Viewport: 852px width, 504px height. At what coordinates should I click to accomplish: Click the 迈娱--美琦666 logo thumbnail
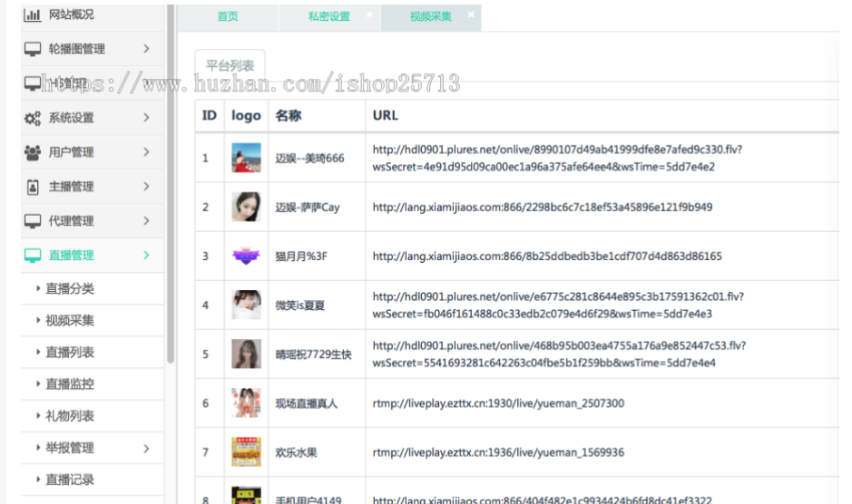click(x=246, y=158)
